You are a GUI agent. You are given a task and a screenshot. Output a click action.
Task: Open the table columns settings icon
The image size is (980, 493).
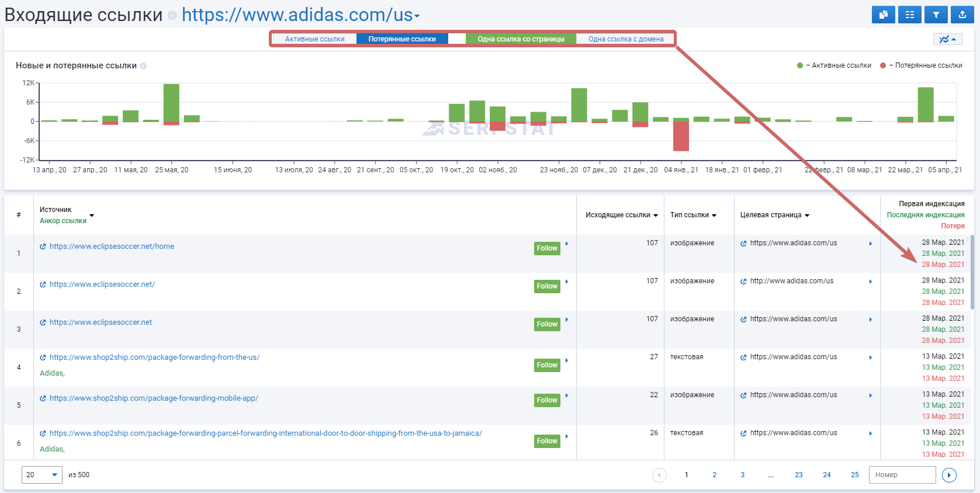[910, 15]
